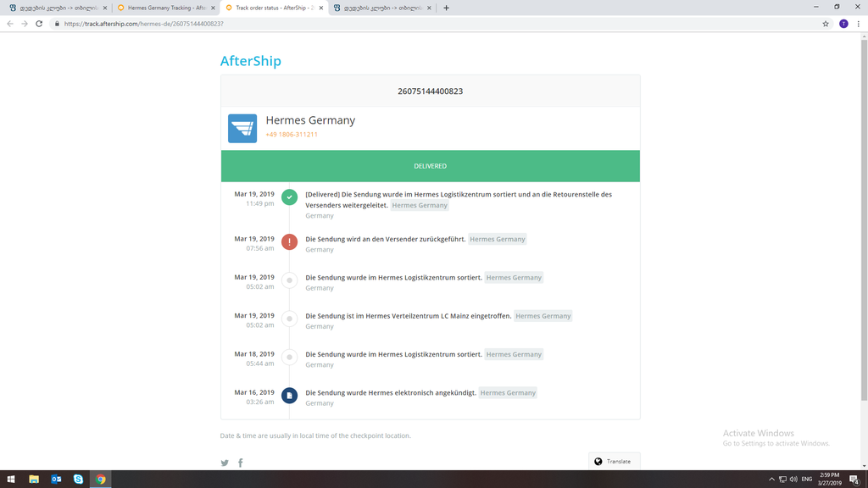Click Hermes Germany tag beside elektronisch angekündigt

click(x=508, y=393)
